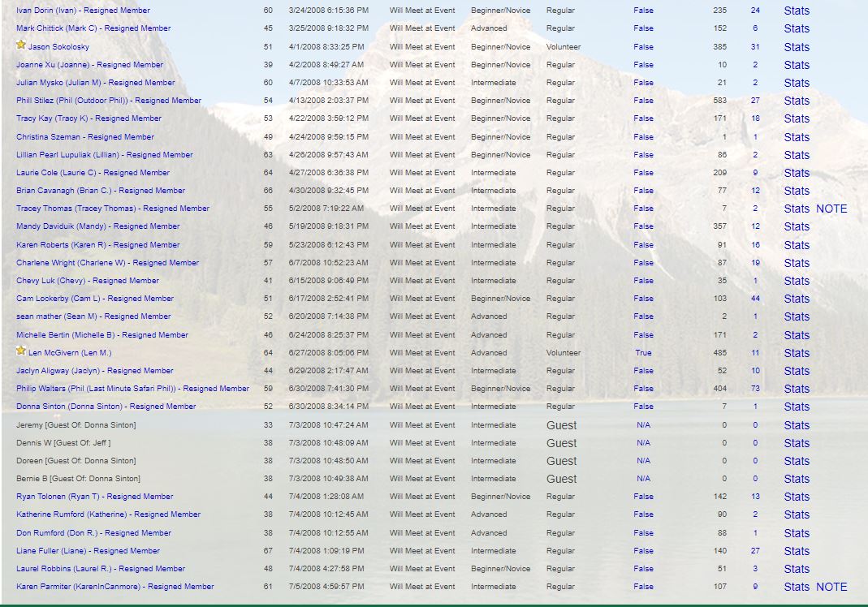Open Stats for guest Jeremy
This screenshot has width=868, height=607.
(x=796, y=425)
